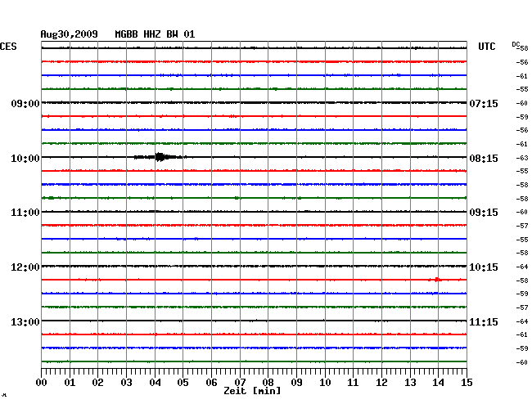Click the 01 minute tick label

(70, 383)
